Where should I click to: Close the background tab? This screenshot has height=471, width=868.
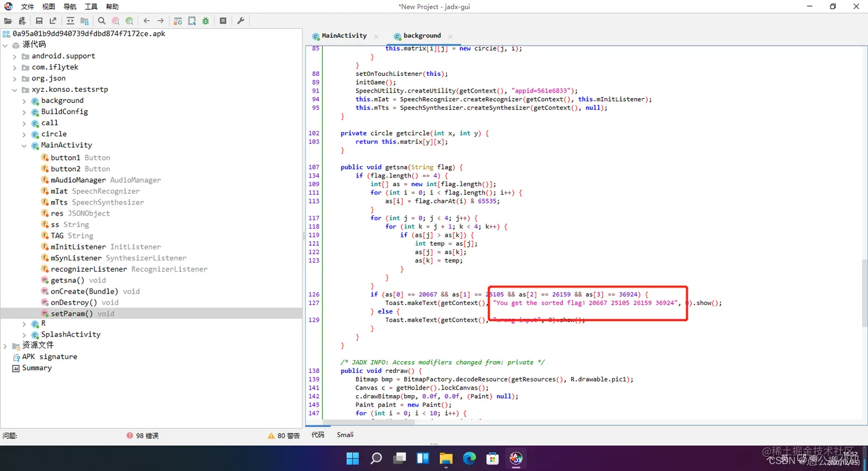tap(450, 36)
